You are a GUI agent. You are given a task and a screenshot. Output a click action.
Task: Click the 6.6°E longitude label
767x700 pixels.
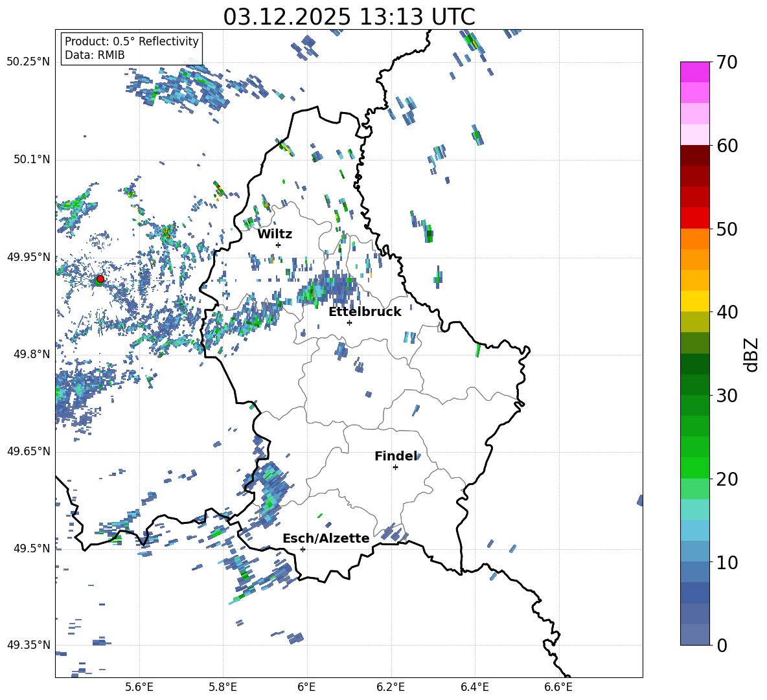pyautogui.click(x=558, y=687)
